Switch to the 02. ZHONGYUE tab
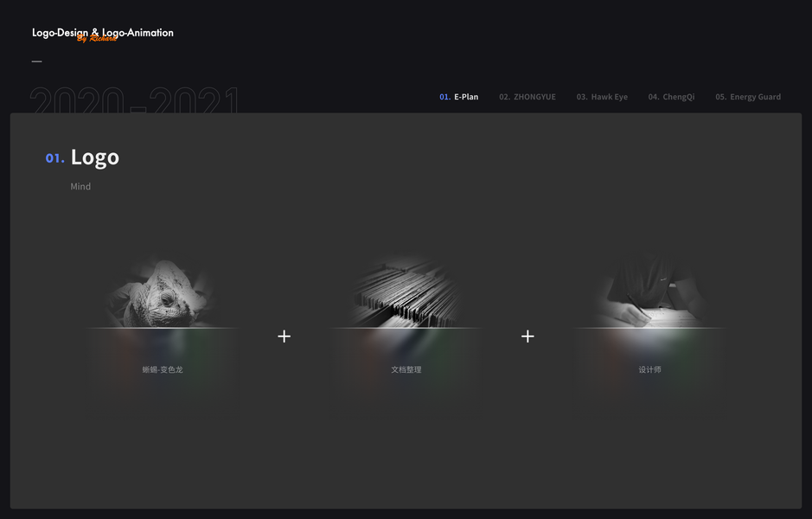 pyautogui.click(x=527, y=97)
